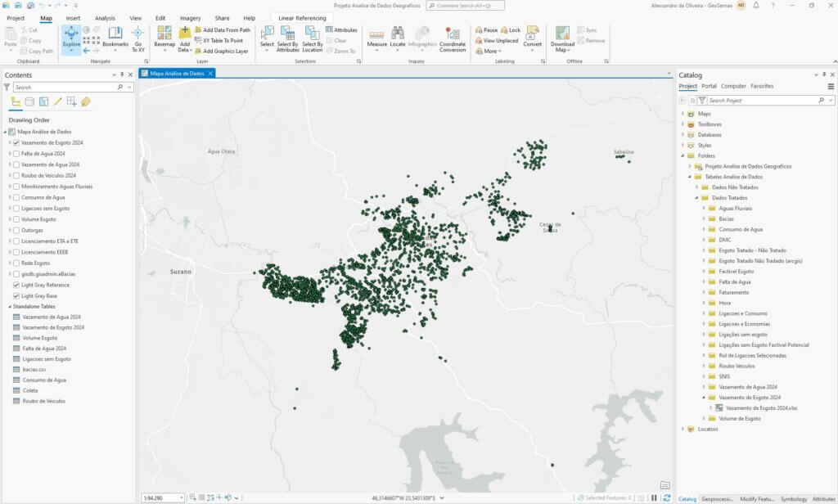
Task: Open the Portal tab in Catalog
Action: (x=709, y=86)
